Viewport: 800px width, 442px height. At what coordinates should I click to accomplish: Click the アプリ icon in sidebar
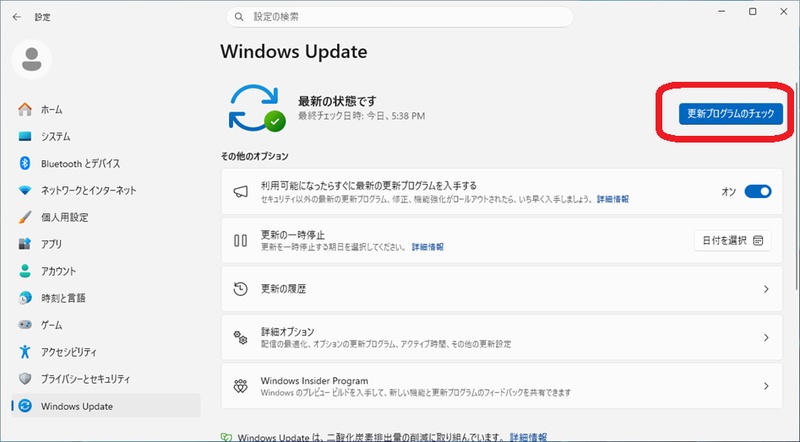coord(25,244)
